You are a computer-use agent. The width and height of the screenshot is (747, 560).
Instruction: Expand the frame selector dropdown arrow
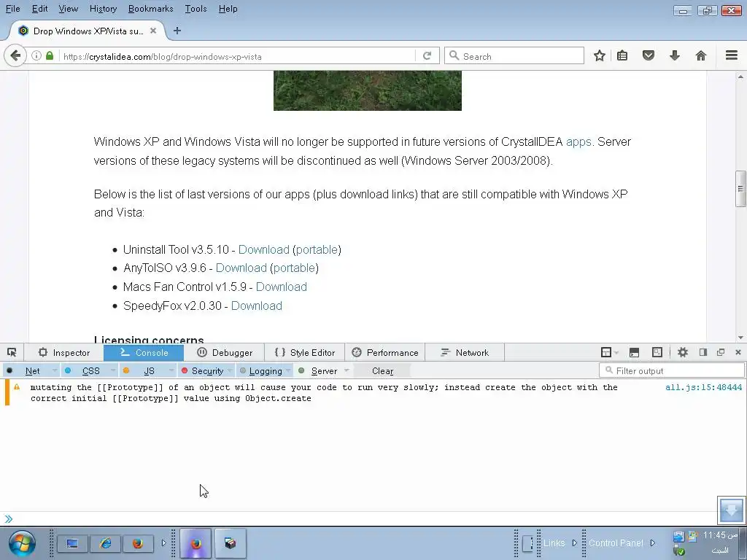[616, 353]
